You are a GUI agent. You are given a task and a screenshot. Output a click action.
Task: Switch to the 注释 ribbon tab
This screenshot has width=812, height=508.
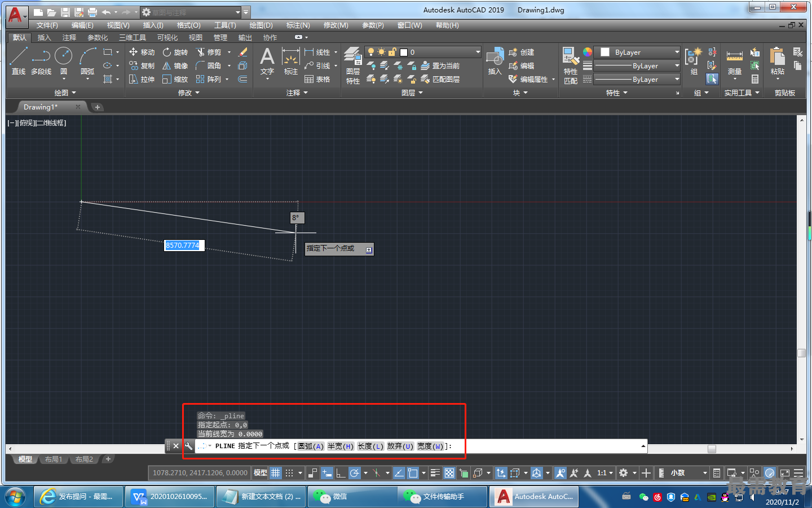[69, 38]
